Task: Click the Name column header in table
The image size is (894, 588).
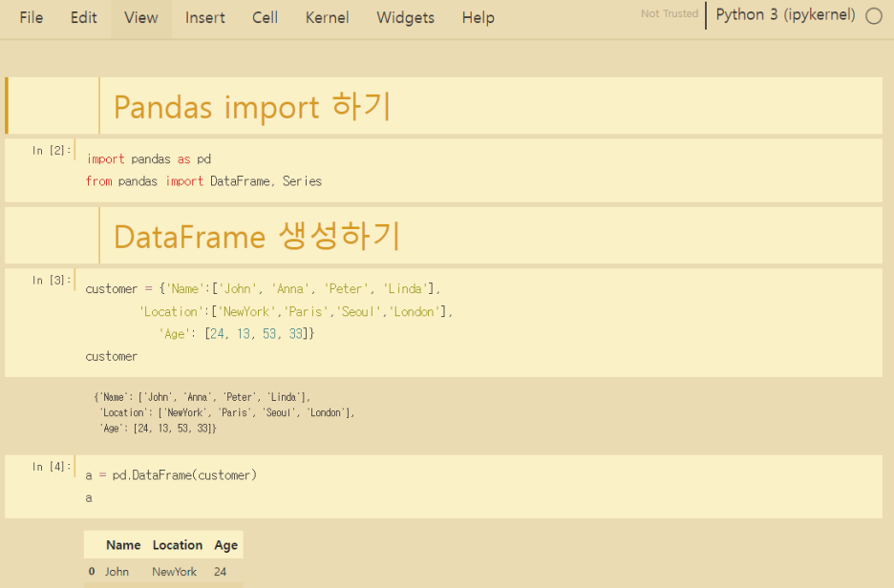Action: coord(123,545)
